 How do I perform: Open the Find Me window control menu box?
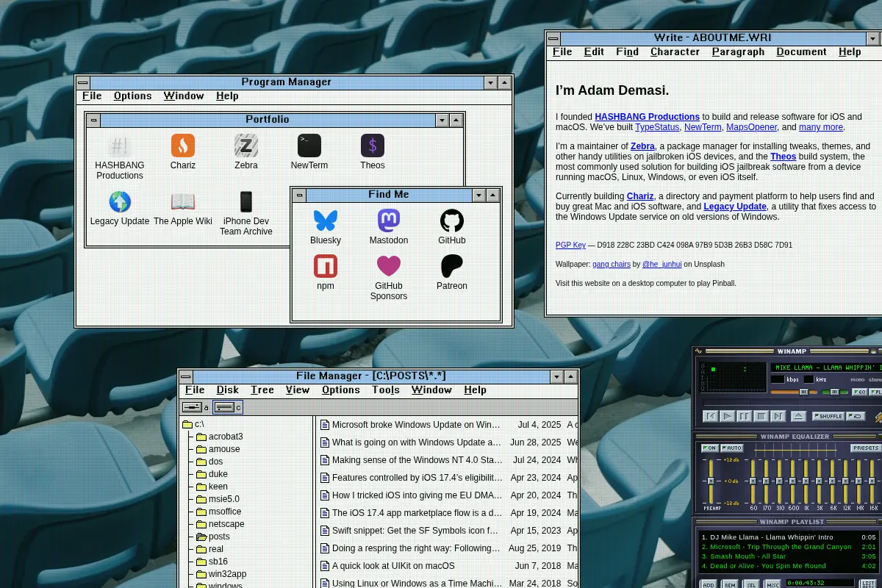[299, 195]
